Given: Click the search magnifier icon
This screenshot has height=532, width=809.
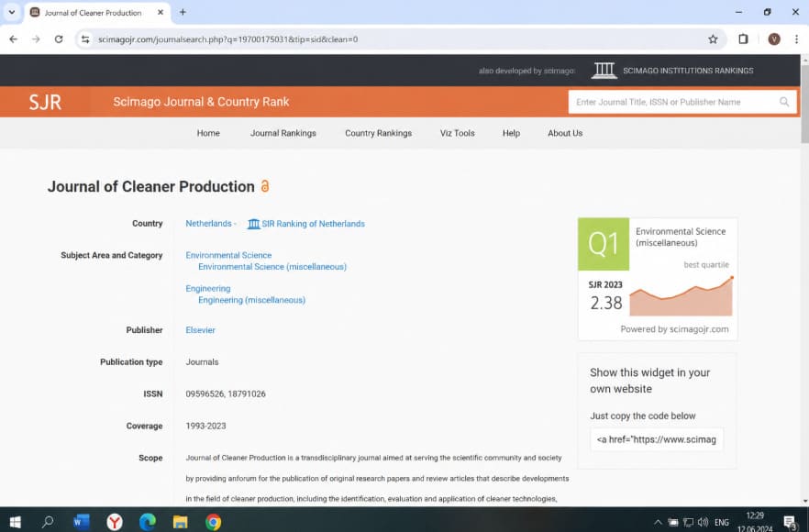Looking at the screenshot, I should tap(783, 102).
